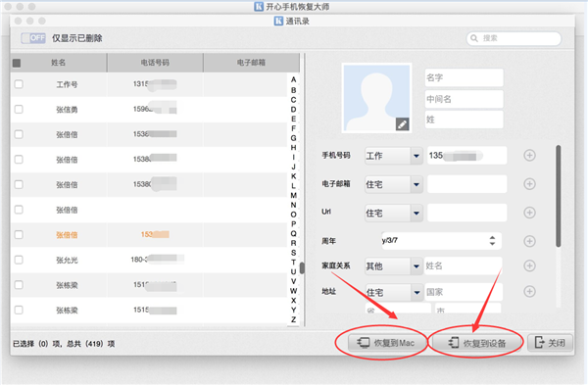
Task: Add another phone number plus icon
Action: pyautogui.click(x=529, y=155)
